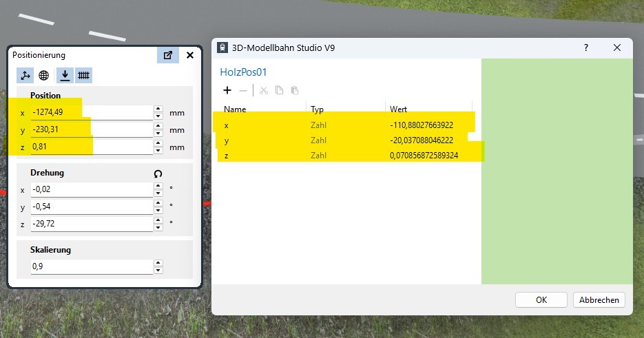Add a new variable with plus icon
This screenshot has width=644, height=338.
coord(227,90)
